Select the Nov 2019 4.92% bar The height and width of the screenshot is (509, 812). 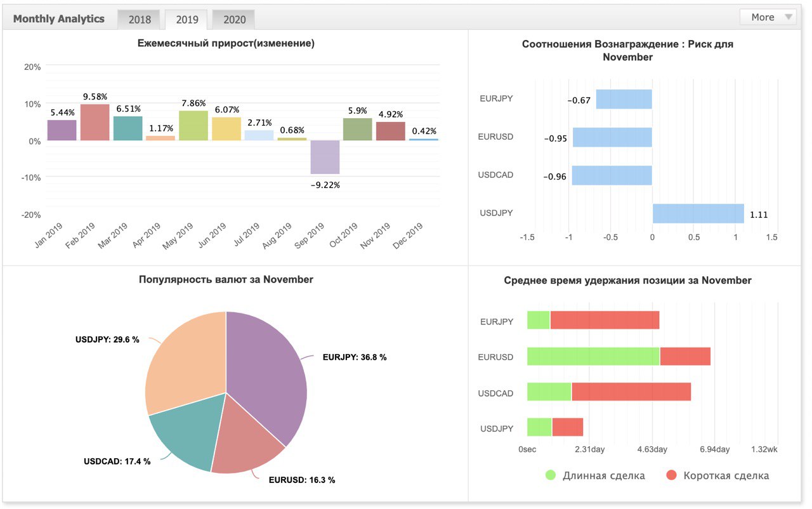pos(390,131)
